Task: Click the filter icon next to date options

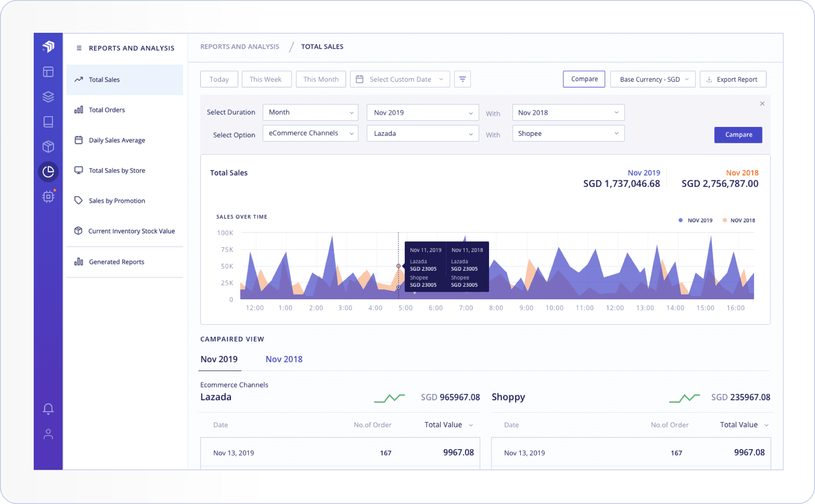Action: [462, 79]
